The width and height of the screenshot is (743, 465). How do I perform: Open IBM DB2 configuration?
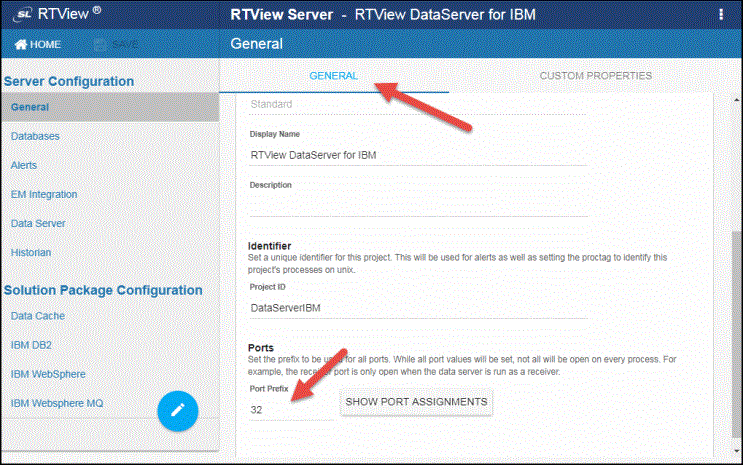click(34, 345)
